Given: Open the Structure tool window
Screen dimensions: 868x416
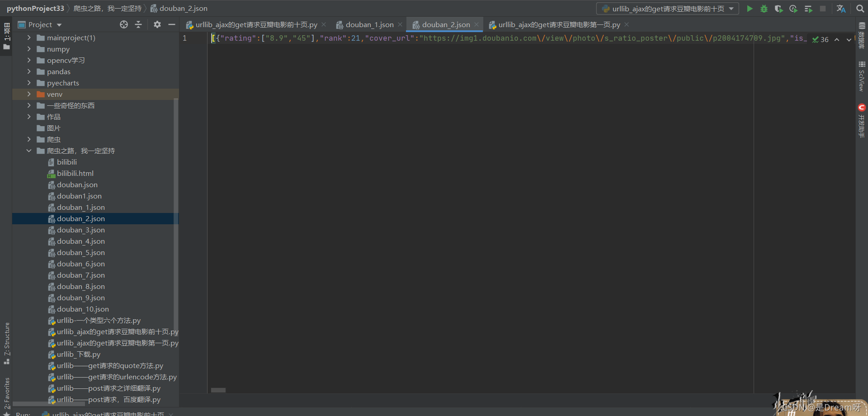Looking at the screenshot, I should 6,343.
